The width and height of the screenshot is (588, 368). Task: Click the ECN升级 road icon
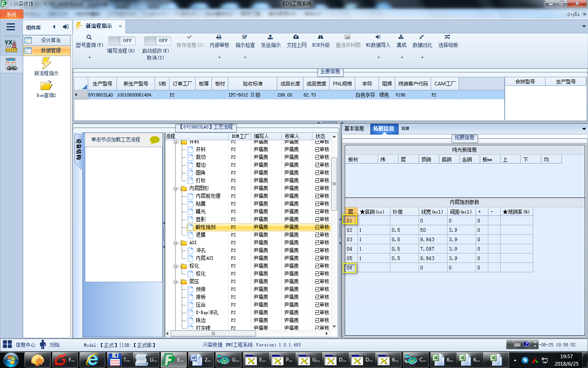tap(321, 37)
